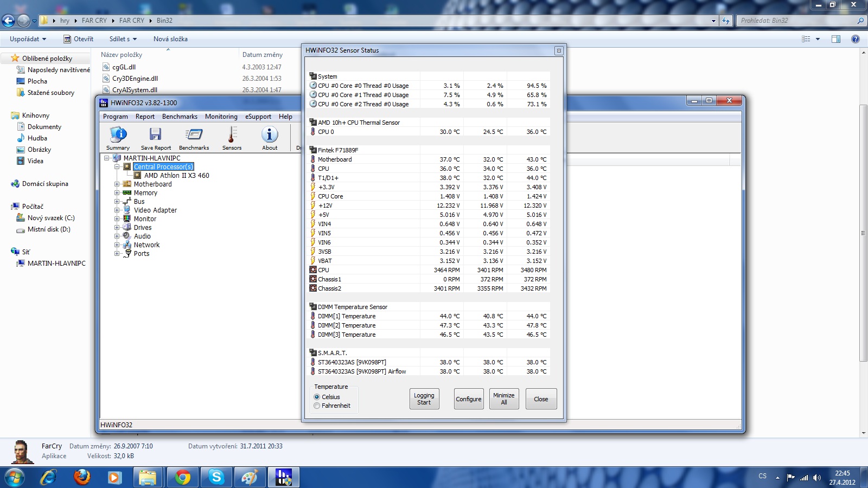Sort by Datum změny column header
868x488 pixels.
(x=263, y=55)
